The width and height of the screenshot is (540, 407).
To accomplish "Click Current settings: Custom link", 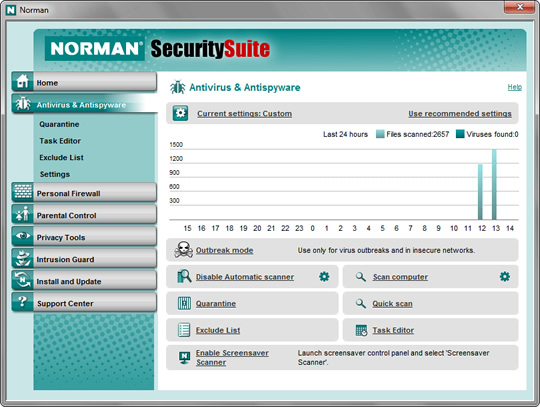I will coord(245,114).
